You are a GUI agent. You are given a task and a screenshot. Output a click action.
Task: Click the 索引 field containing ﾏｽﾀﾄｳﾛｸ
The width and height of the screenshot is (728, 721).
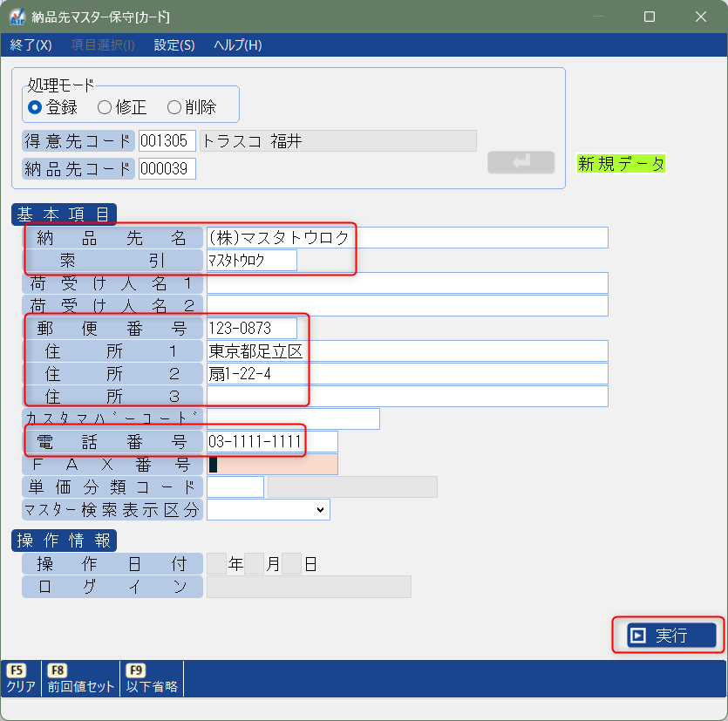tap(252, 261)
